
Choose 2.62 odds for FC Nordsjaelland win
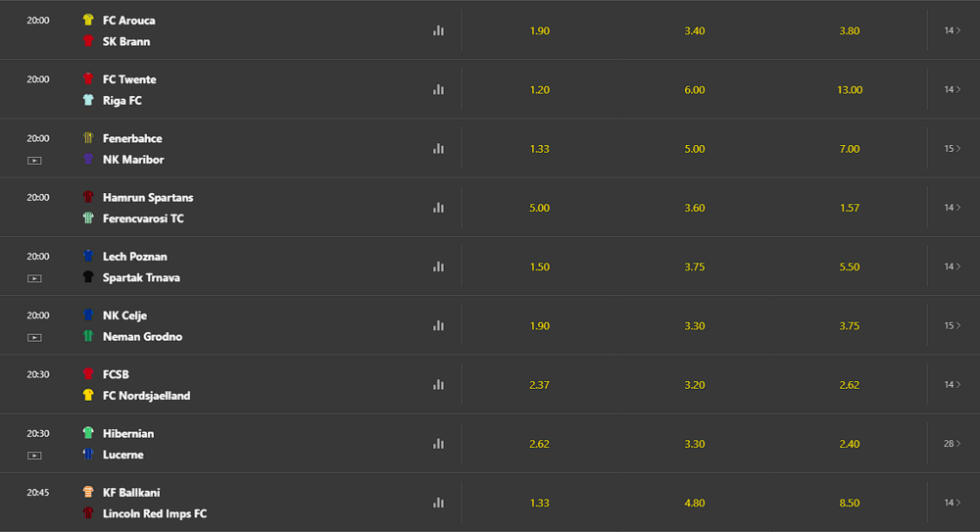tap(850, 385)
